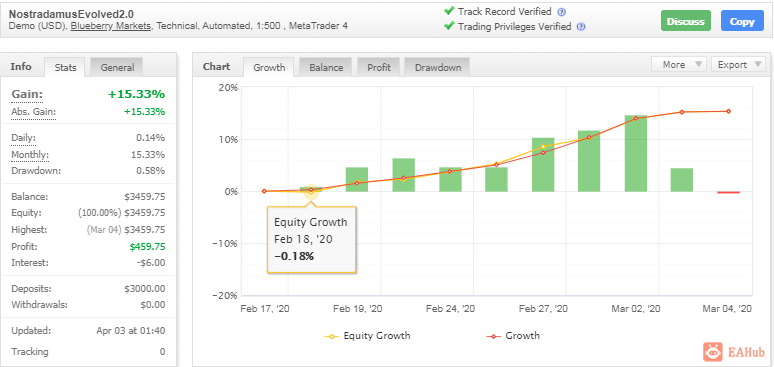This screenshot has width=774, height=367.
Task: Toggle Equity Growth series in legend
Action: [367, 336]
